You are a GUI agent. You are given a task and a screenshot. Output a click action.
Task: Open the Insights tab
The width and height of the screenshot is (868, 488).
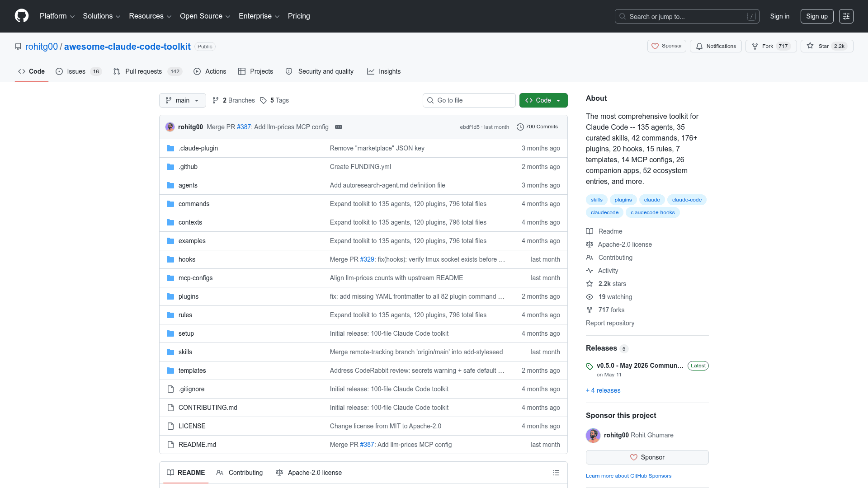pyautogui.click(x=384, y=71)
